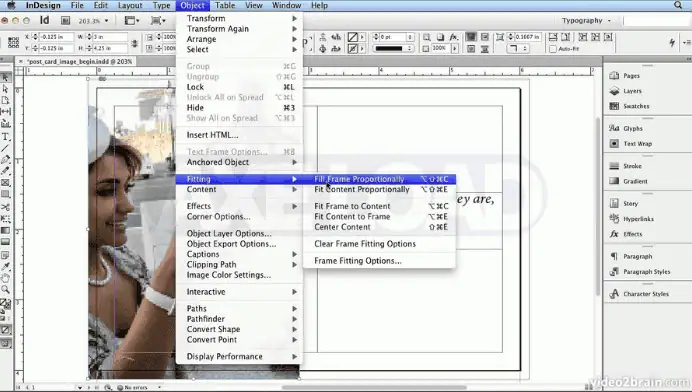Open Corner Options dialog
Screen dimensions: 692x392
pos(239,216)
